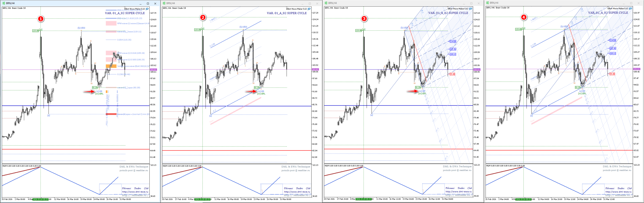The height and width of the screenshot is (203, 644).
Task: Open the dml-ewa.ru link in the first chart
Action: click(135, 192)
